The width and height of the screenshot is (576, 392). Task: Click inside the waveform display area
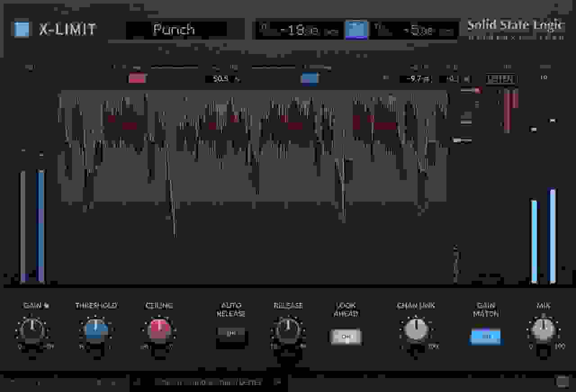coord(252,144)
